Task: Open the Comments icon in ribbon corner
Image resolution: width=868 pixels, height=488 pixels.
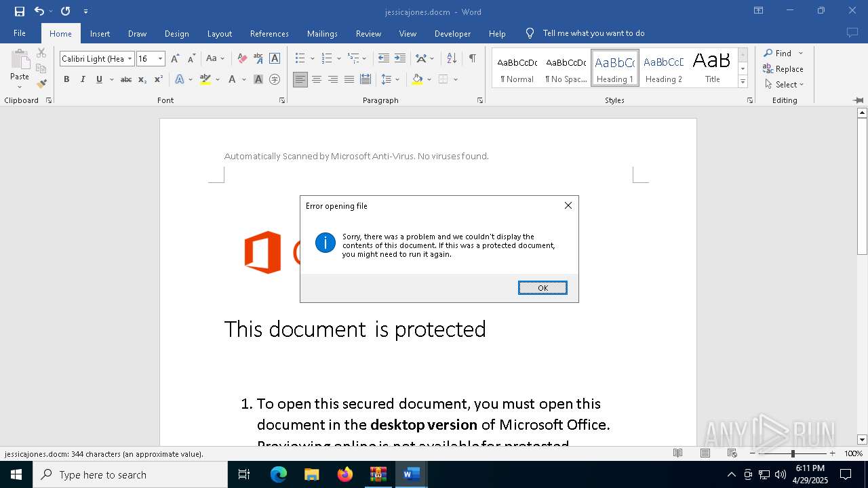Action: click(x=852, y=33)
